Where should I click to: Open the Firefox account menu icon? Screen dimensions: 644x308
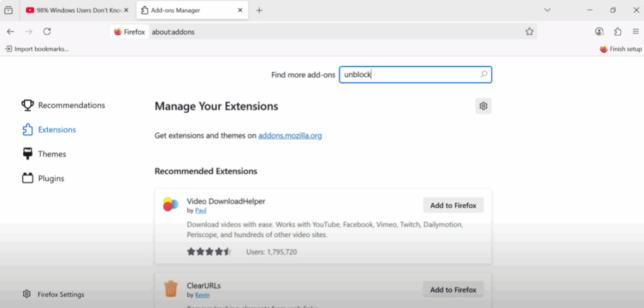pos(599,31)
